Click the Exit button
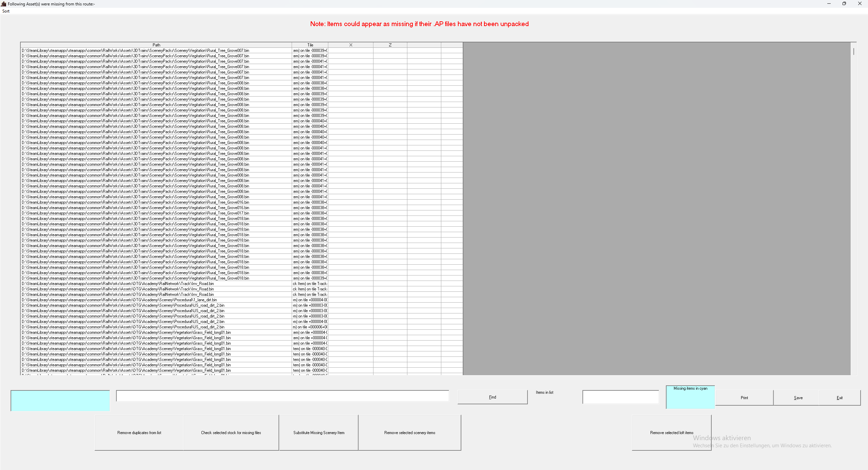Screen dimensions: 868x470 tap(840, 398)
